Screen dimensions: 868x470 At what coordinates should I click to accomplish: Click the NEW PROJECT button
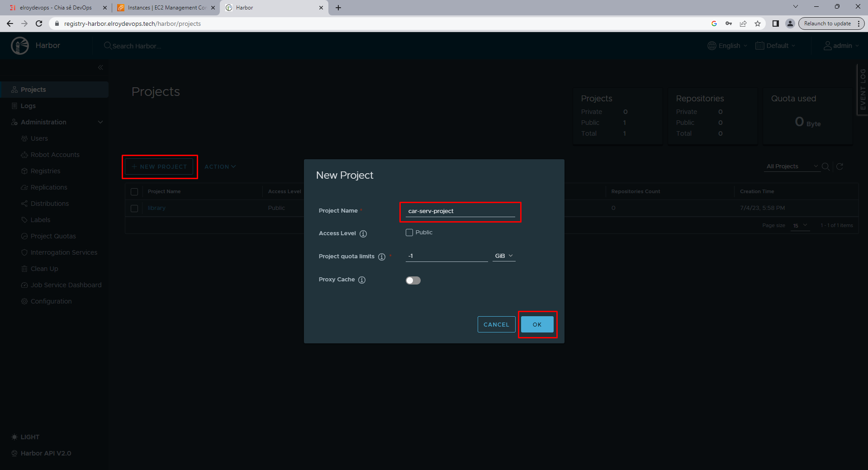click(x=159, y=166)
